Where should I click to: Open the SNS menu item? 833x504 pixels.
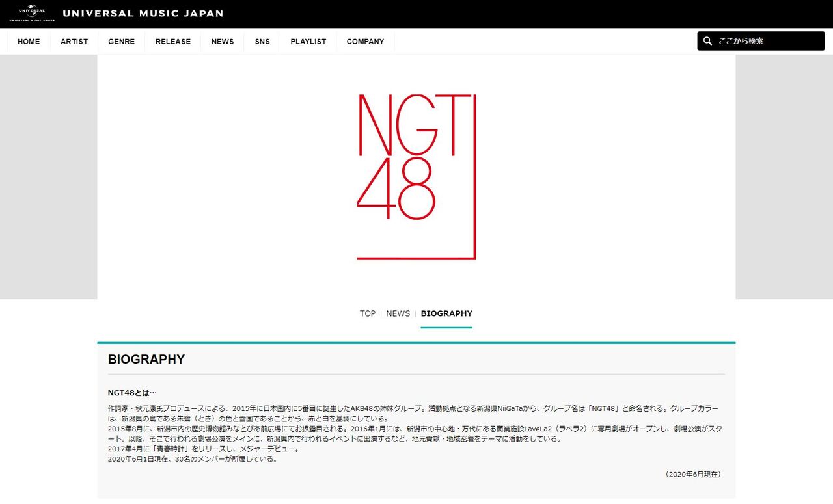(262, 42)
